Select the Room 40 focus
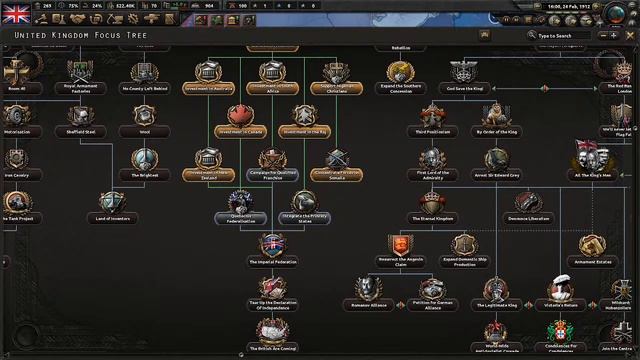Image resolution: width=640 pixels, height=360 pixels. coord(17,78)
